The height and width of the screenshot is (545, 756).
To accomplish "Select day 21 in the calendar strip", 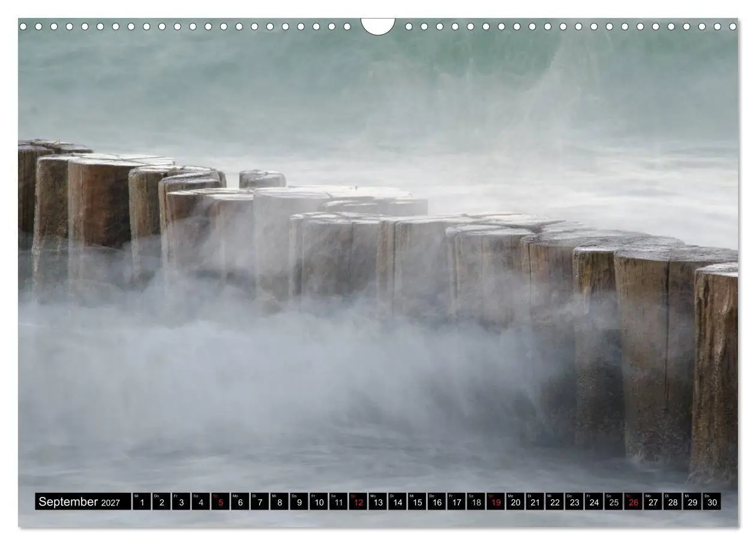I will pos(535,502).
